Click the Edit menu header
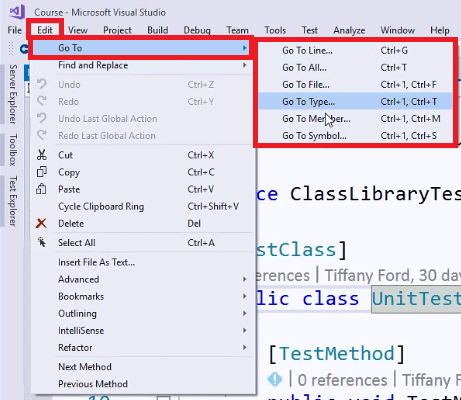The width and height of the screenshot is (461, 400). point(45,30)
